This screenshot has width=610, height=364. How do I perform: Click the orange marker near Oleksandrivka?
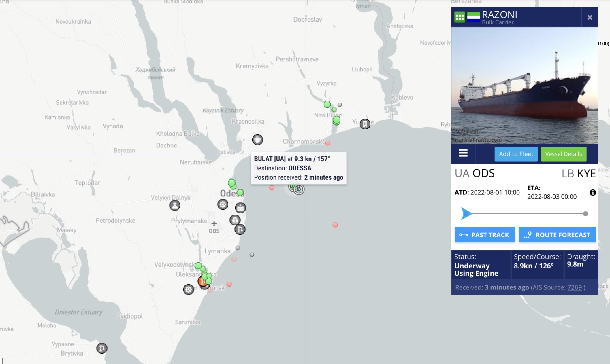pos(202,281)
